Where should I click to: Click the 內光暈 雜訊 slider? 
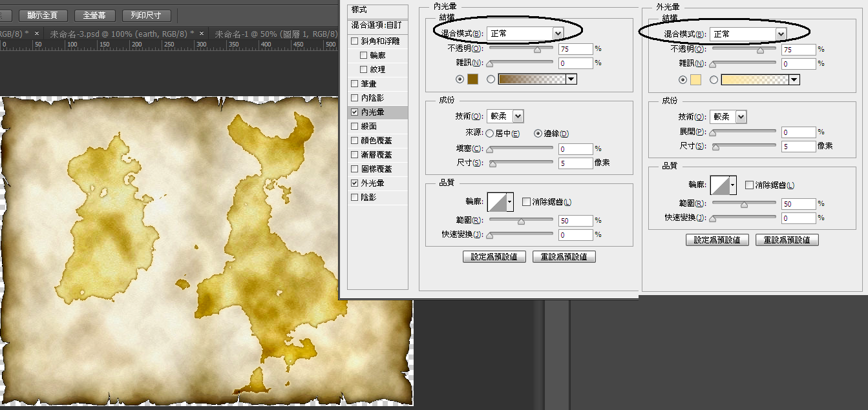point(521,63)
